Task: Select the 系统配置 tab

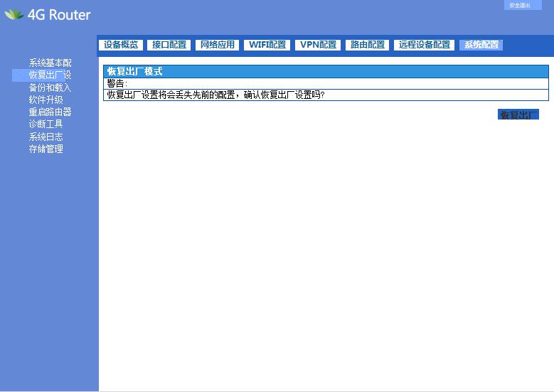Action: tap(481, 45)
